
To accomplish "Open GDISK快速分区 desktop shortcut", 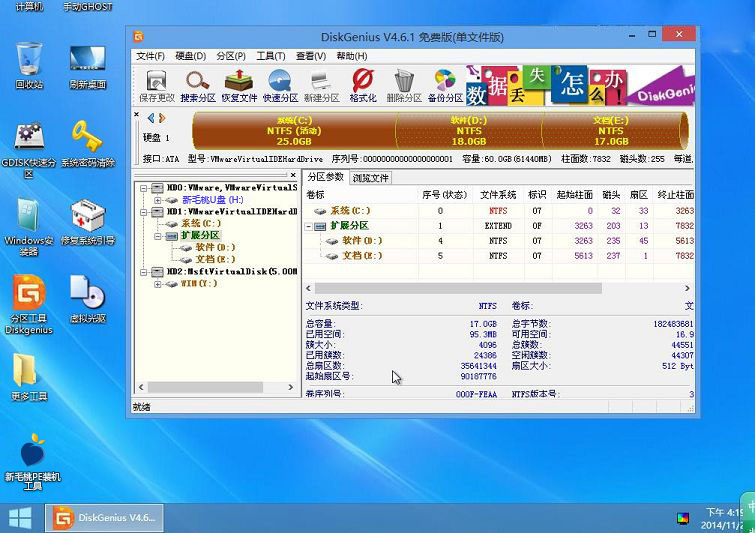I will (x=29, y=151).
